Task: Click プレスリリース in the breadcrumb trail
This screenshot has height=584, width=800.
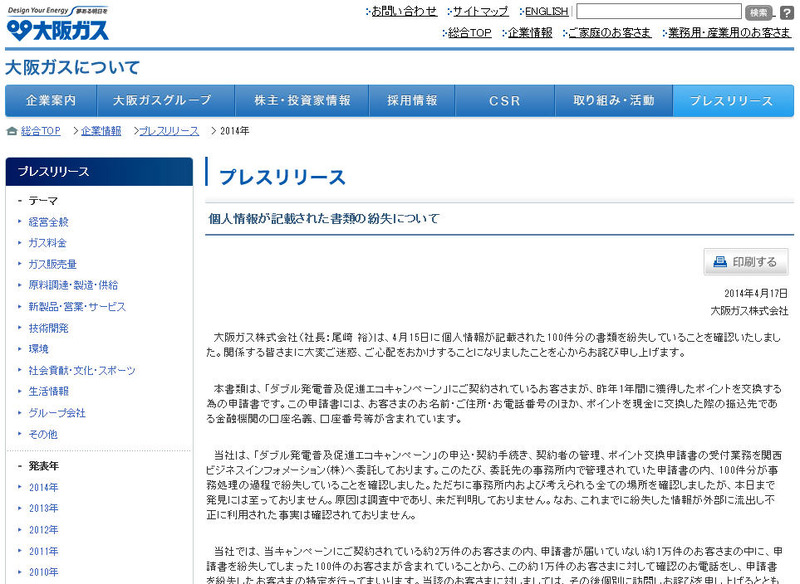Action: (167, 131)
